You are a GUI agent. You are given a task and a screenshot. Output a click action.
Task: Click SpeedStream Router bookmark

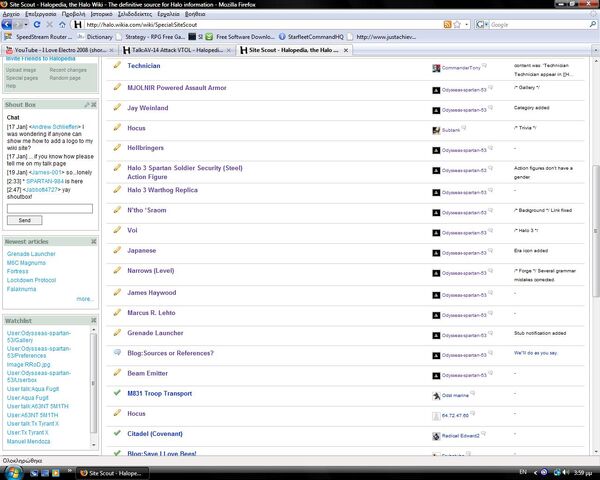(38, 37)
